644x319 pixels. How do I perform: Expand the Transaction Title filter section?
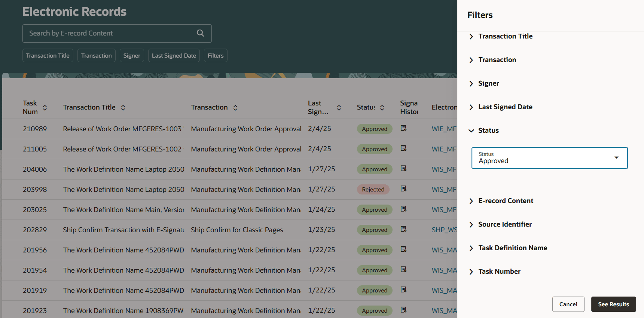tap(471, 36)
